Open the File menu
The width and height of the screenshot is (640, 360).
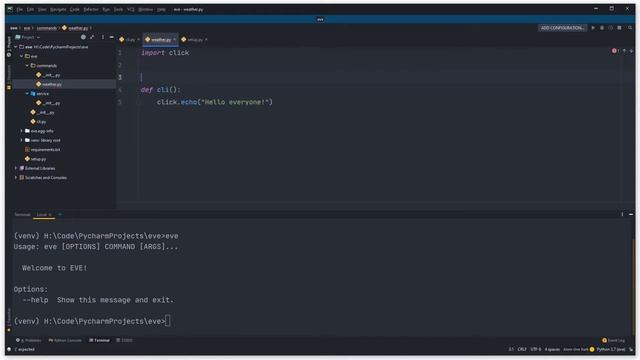(x=20, y=9)
